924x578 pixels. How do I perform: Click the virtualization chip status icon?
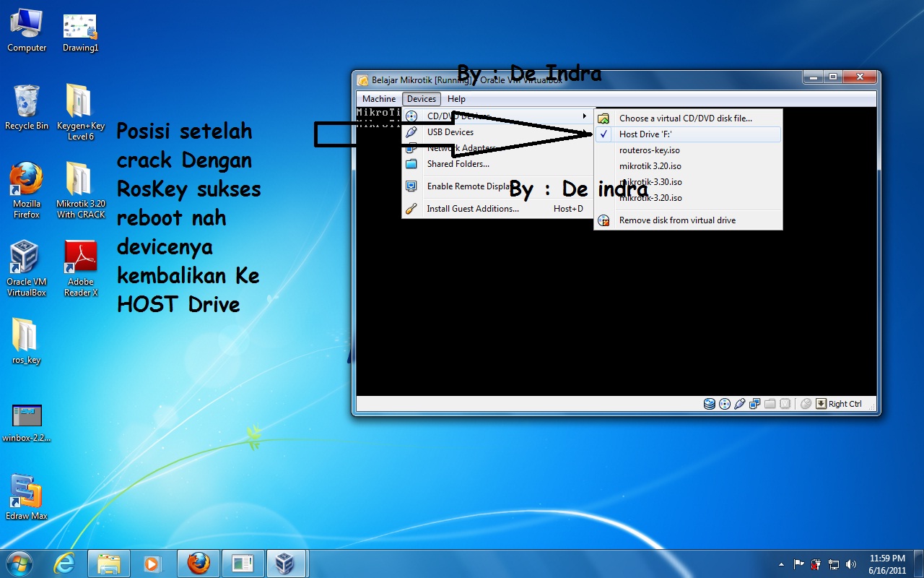click(x=785, y=404)
